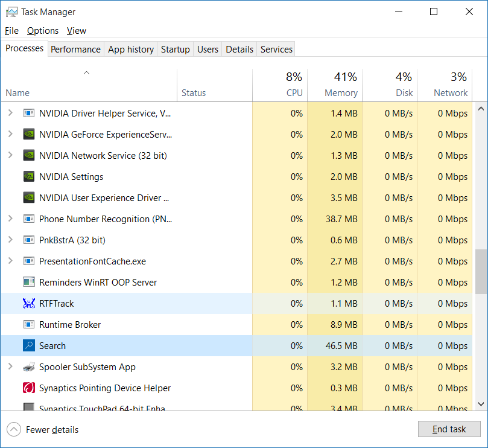Expand the PnkBstrA (32 bit) row
Screen dimensions: 488x448
tap(10, 240)
